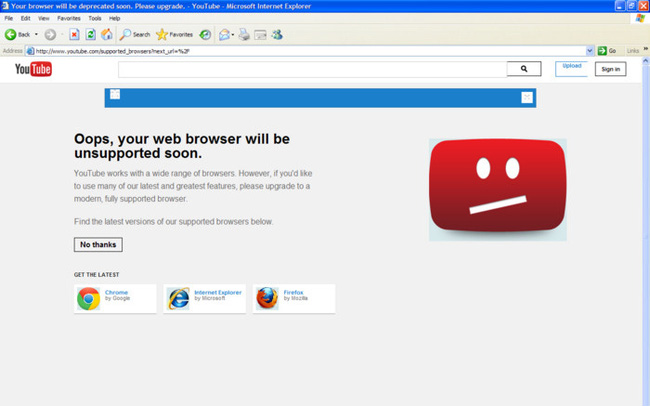
Task: Open the Chrome download link
Action: [x=116, y=292]
